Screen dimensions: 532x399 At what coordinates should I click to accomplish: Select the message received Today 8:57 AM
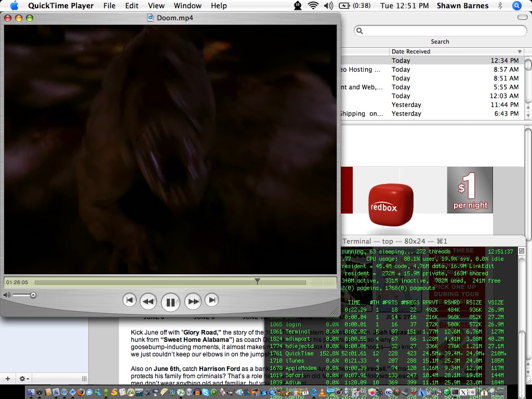pos(432,69)
